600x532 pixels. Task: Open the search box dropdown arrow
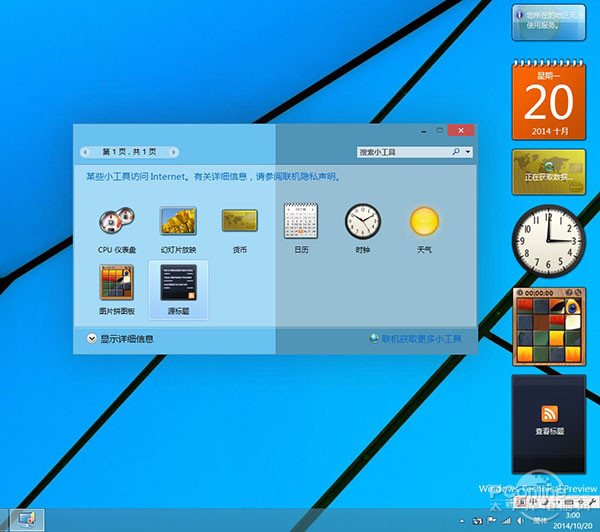click(468, 152)
